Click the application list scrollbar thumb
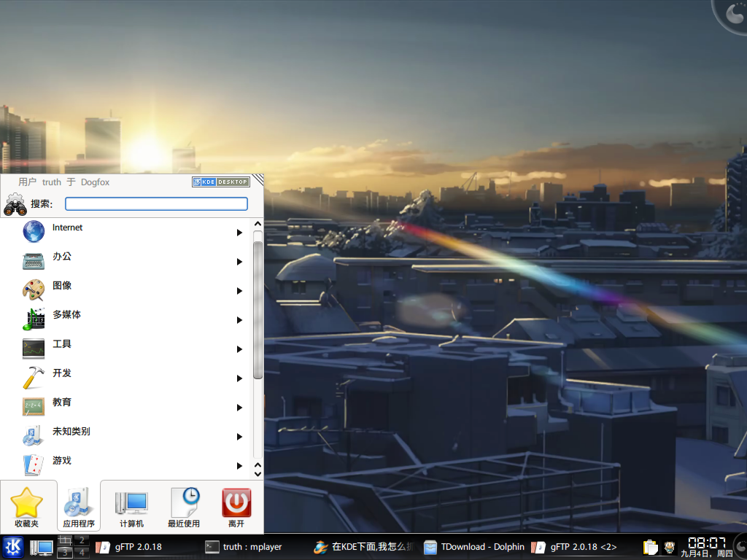Screen dimensions: 747x560 tap(258, 309)
